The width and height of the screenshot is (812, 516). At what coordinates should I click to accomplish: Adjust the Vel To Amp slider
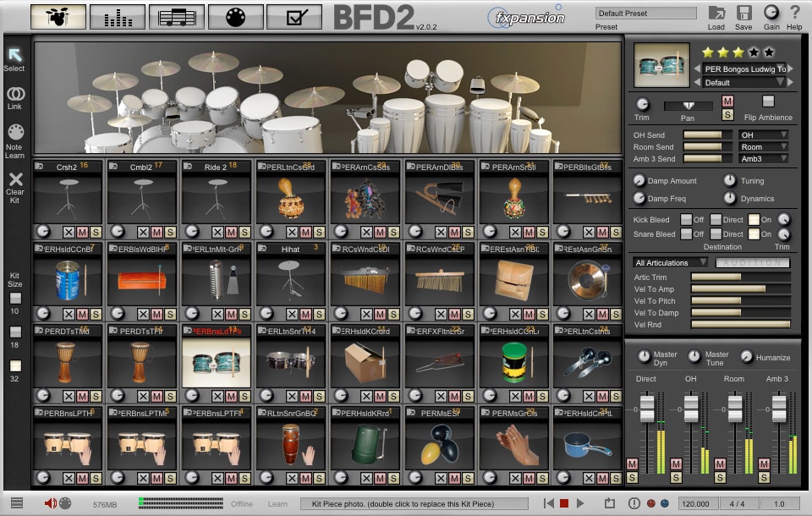(x=741, y=289)
